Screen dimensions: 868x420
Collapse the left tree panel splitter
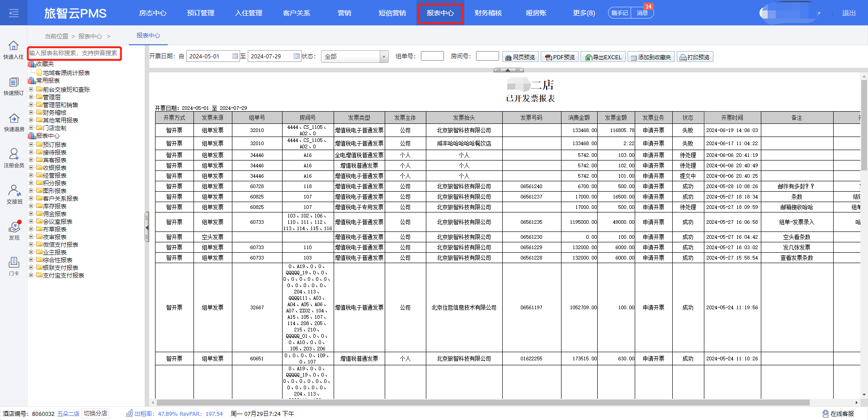(x=147, y=227)
